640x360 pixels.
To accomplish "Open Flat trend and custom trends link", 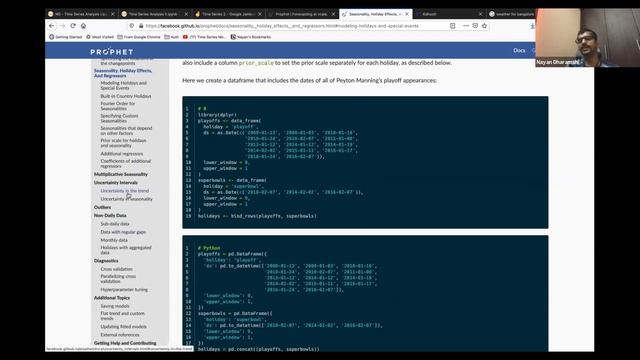I will (x=122, y=316).
